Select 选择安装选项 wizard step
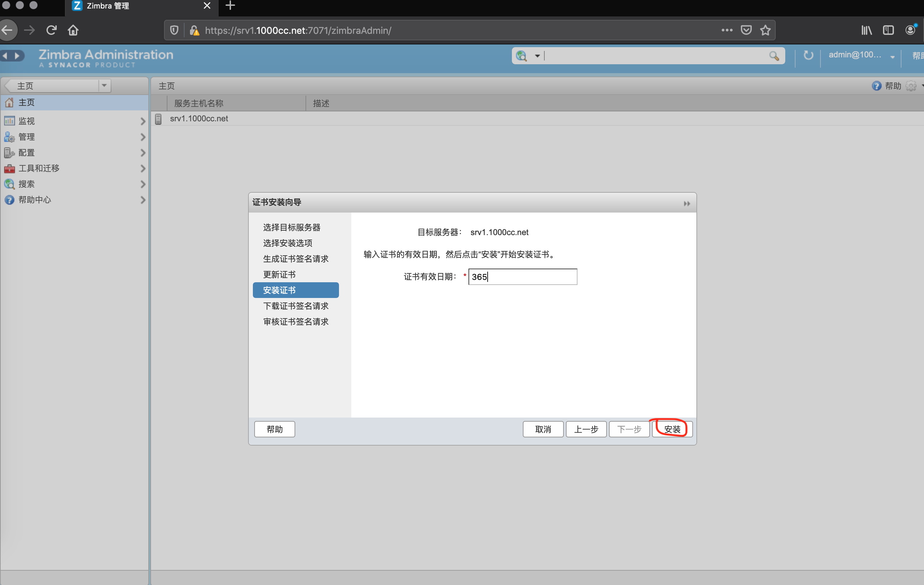 (287, 243)
